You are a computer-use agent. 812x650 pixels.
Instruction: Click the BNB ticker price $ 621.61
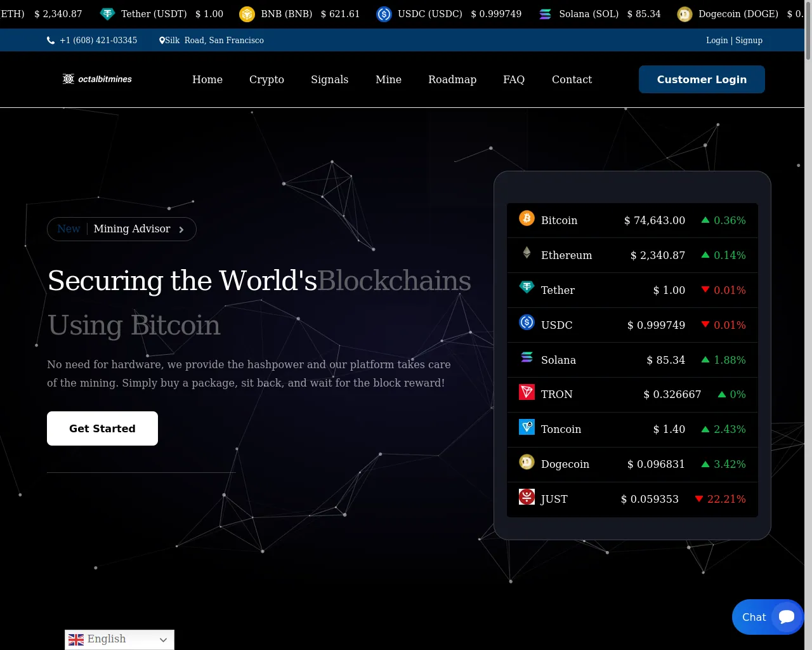[x=340, y=14]
